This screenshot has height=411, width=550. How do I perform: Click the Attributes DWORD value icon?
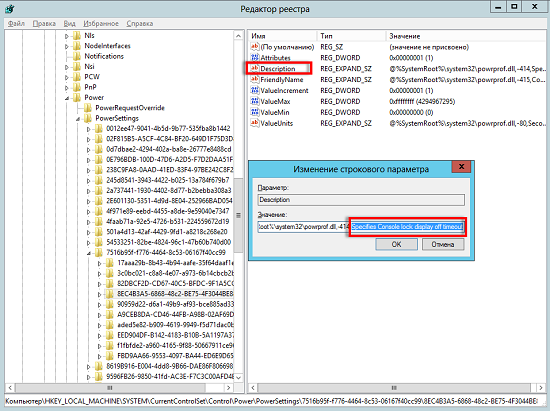point(255,58)
